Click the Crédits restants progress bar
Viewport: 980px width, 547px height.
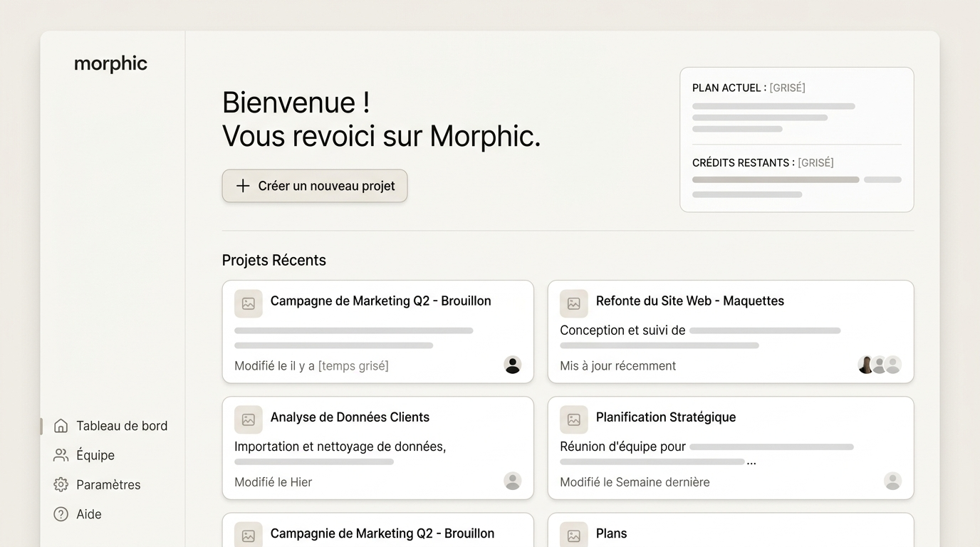tap(797, 179)
